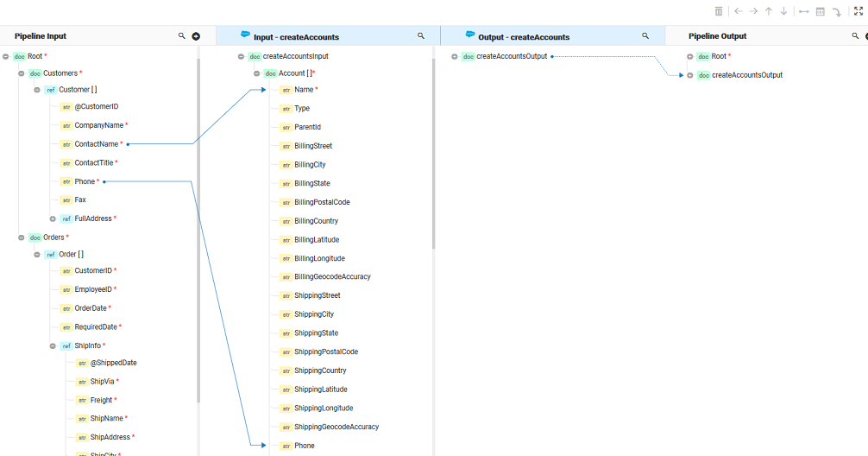Select the Fax field
Screen dimensions: 868x456
[x=80, y=200]
